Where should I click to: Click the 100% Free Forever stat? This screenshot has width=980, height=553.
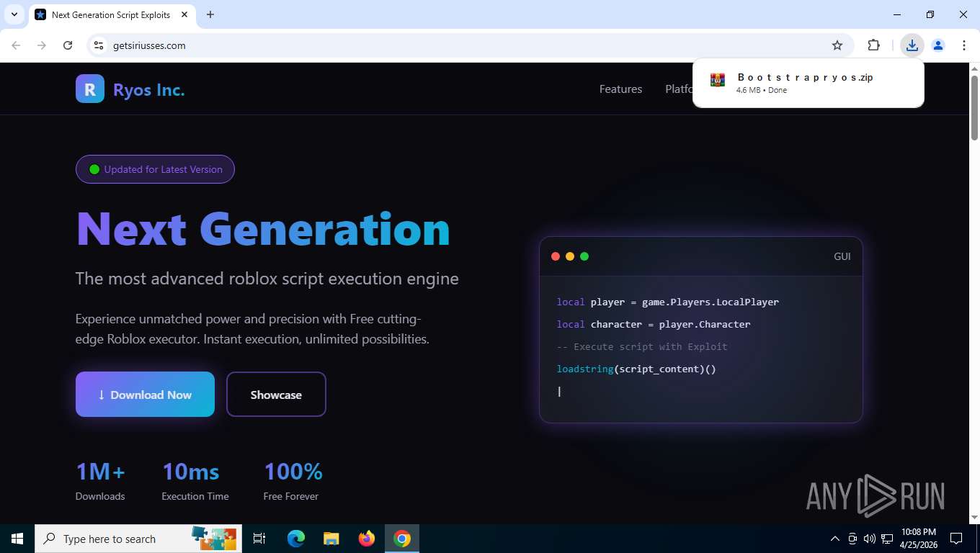click(293, 481)
